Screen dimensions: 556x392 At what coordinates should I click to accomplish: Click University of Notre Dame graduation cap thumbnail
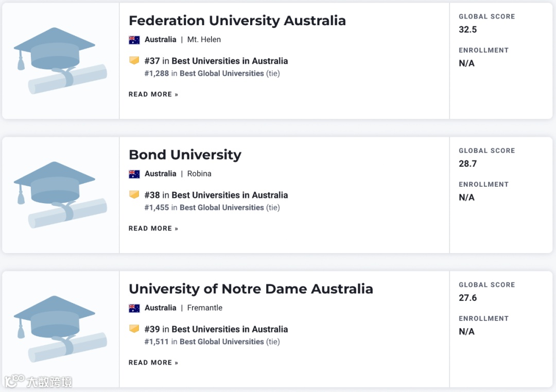pyautogui.click(x=60, y=329)
